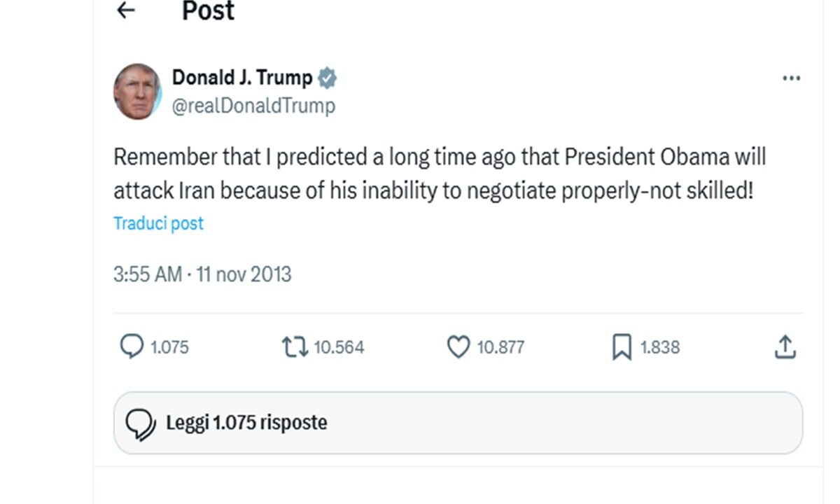Click the 10.564 repost count
This screenshot has width=840, height=504.
click(339, 347)
